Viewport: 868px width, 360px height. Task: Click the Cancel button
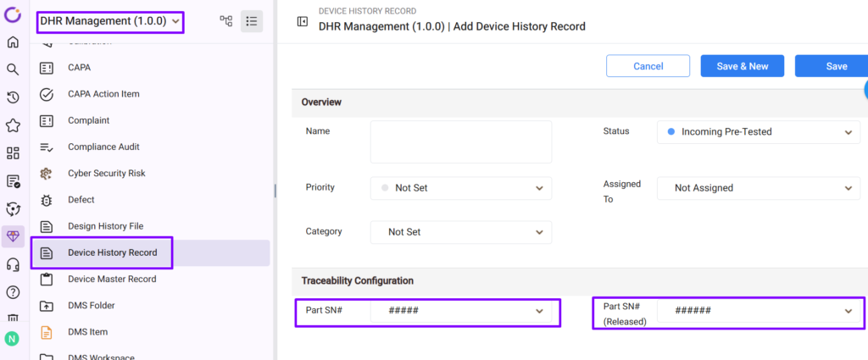coord(648,66)
